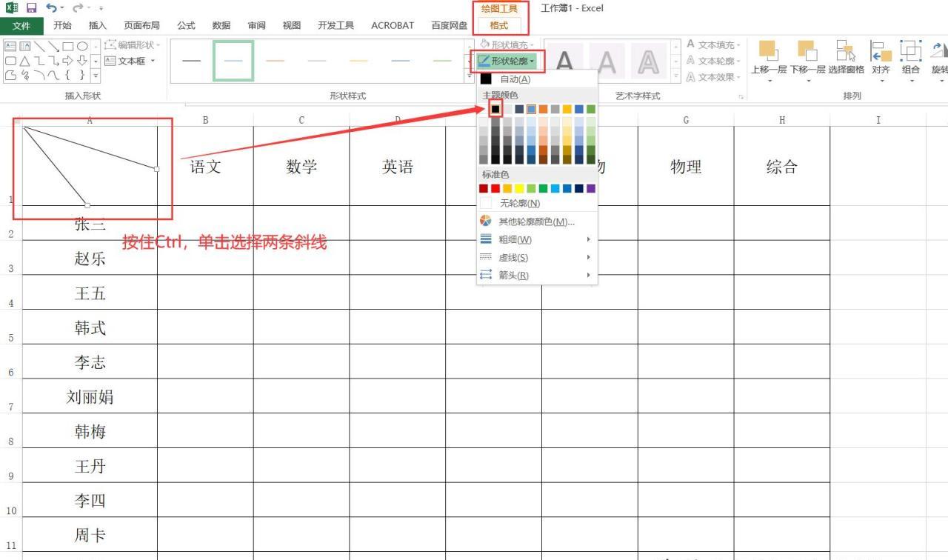
Task: Select the straight line shape in Insert Shapes
Action: coord(39,46)
